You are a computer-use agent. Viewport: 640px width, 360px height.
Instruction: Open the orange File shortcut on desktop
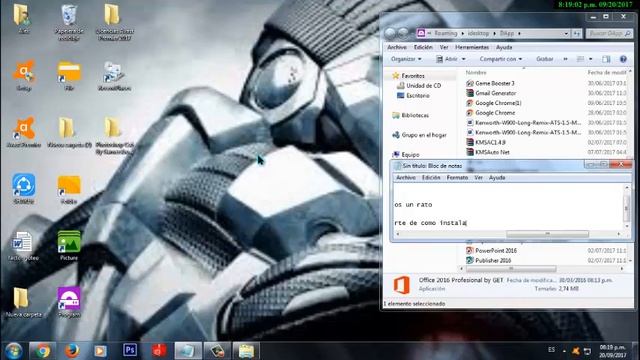point(69,76)
